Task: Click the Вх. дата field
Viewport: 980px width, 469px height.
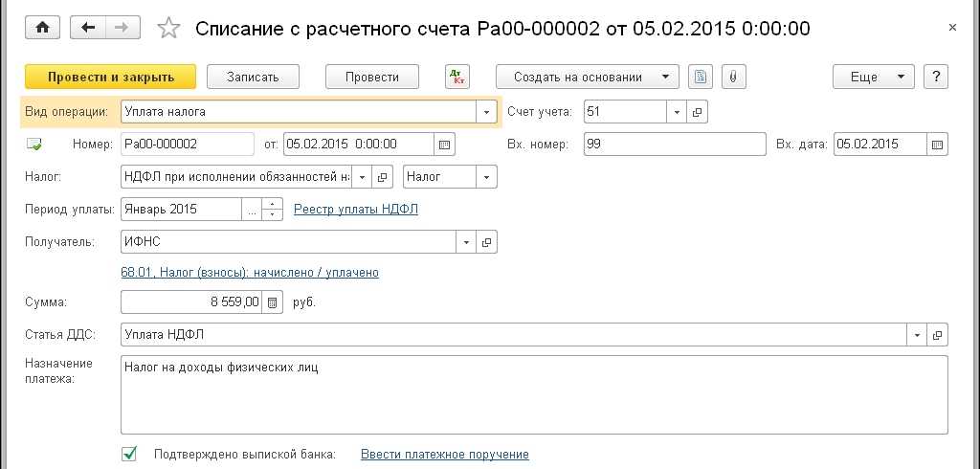Action: (x=880, y=144)
